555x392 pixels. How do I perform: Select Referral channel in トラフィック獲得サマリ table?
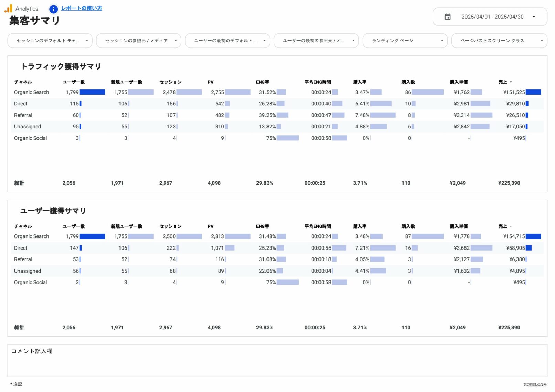[x=23, y=115]
